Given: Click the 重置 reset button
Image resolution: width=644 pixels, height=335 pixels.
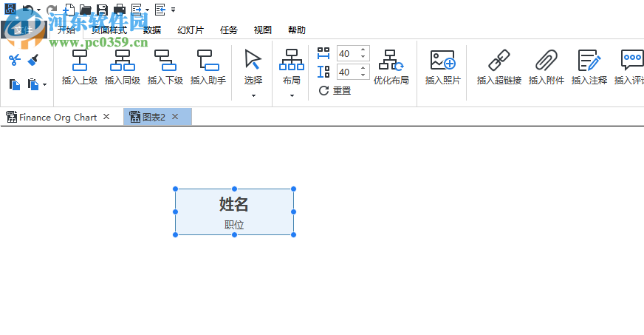Looking at the screenshot, I should point(335,90).
